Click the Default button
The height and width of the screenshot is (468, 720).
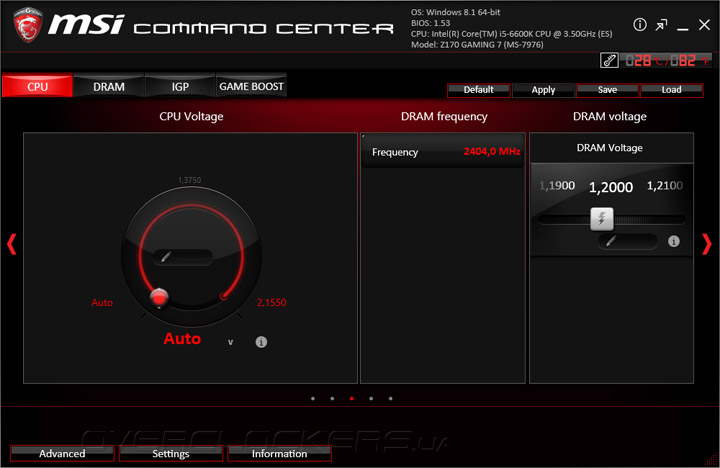pos(478,90)
